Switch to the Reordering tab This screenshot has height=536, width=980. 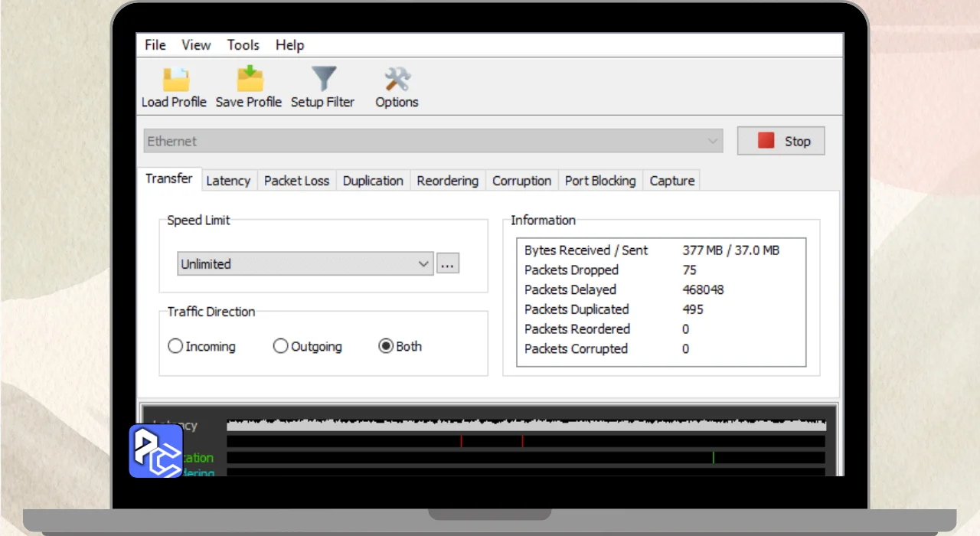point(448,181)
